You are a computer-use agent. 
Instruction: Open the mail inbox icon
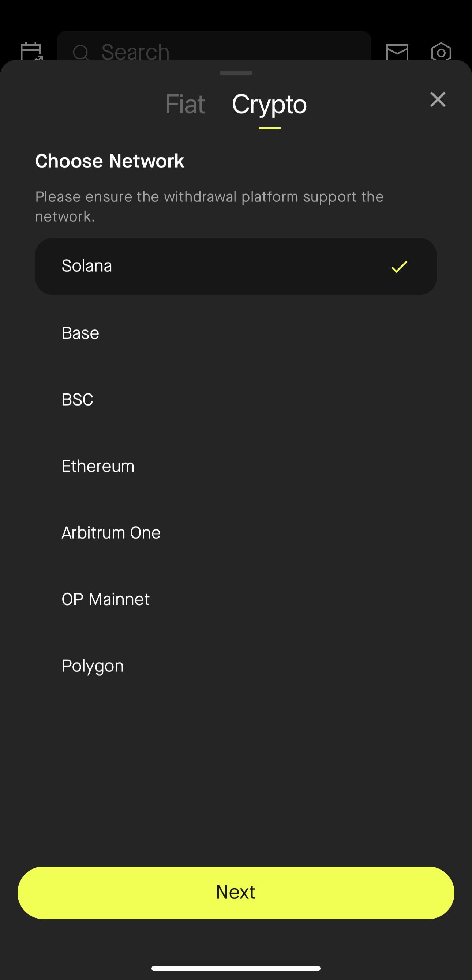[x=397, y=52]
